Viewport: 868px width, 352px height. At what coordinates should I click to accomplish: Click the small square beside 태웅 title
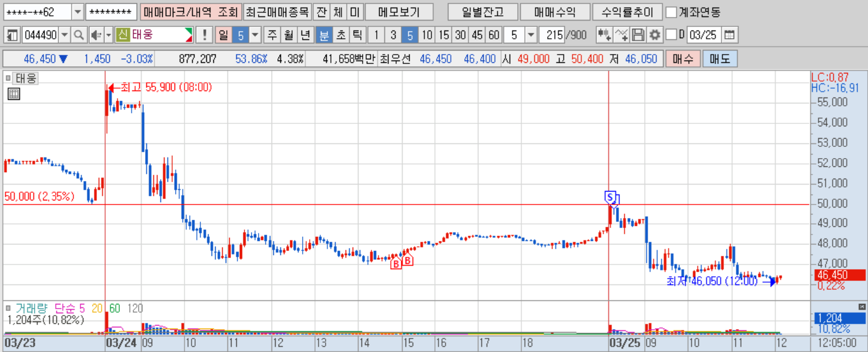tap(8, 77)
